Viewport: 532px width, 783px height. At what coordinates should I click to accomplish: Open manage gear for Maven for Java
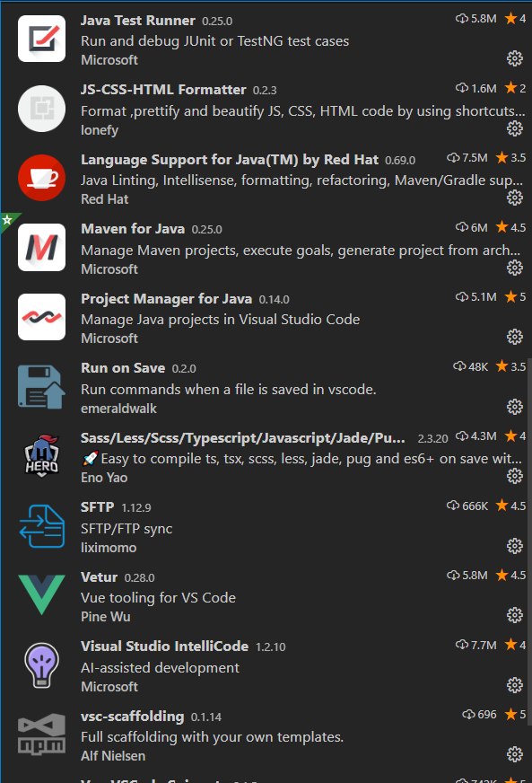[515, 268]
